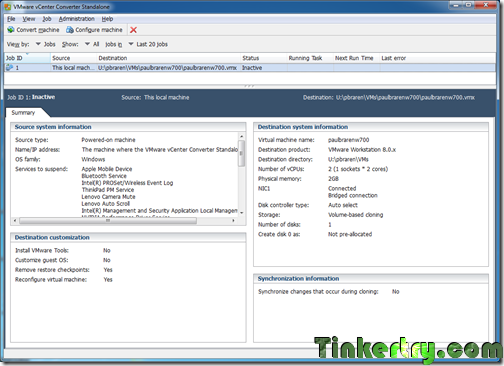Open the Job menu
This screenshot has height=366, width=504.
click(x=47, y=19)
